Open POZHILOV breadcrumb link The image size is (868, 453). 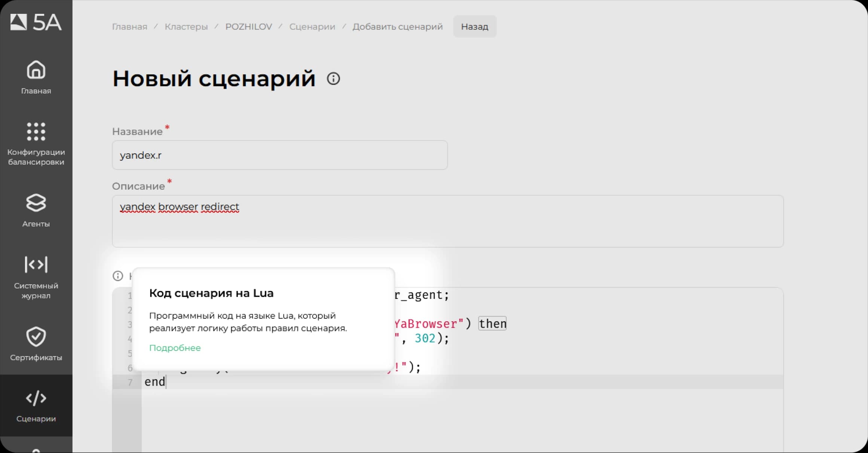[248, 27]
